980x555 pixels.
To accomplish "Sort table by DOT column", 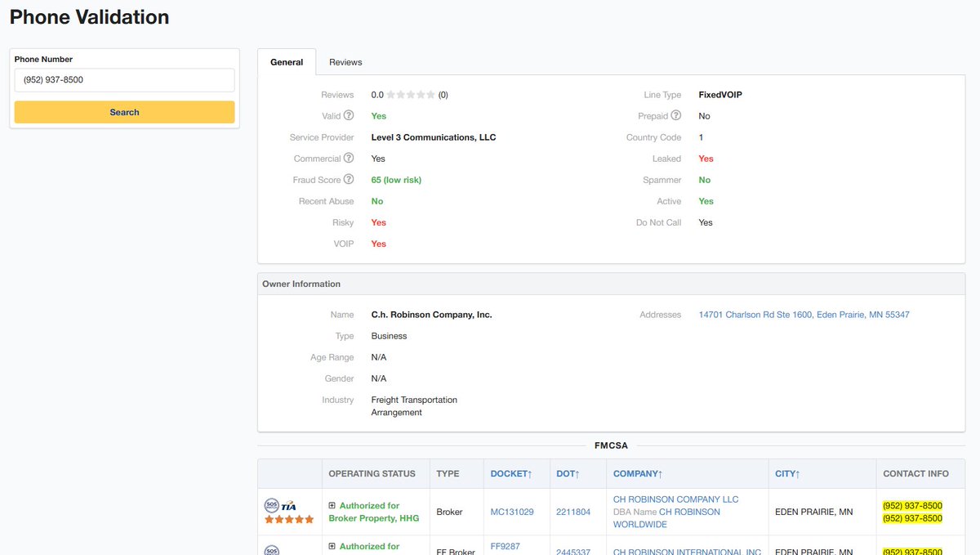I will tap(568, 473).
